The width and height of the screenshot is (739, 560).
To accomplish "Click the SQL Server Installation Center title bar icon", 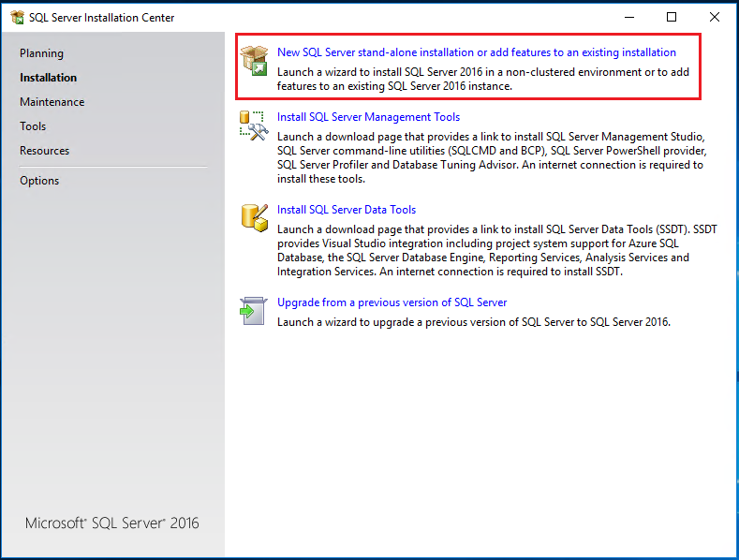I will [18, 18].
